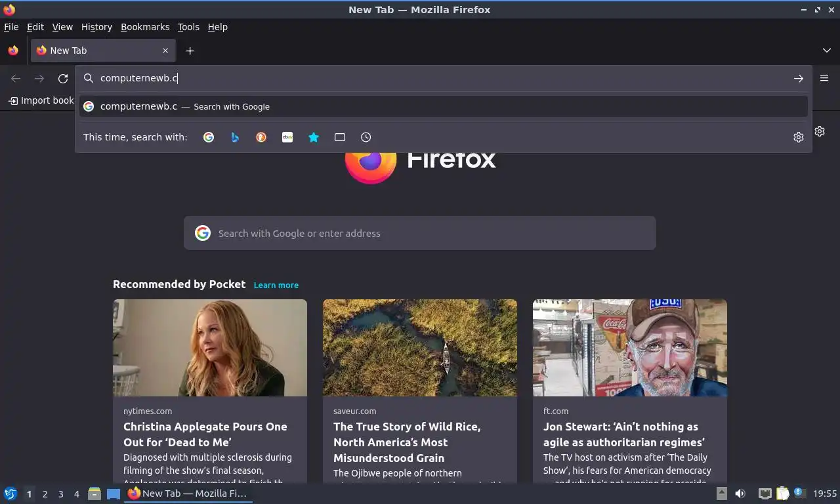The width and height of the screenshot is (840, 504).
Task: Close the New Tab tab
Action: tap(165, 51)
